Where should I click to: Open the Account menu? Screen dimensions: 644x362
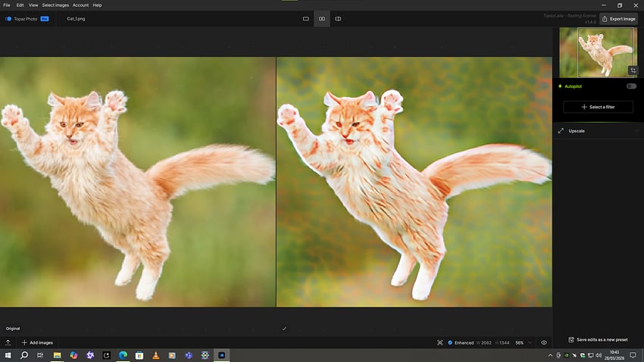[80, 5]
